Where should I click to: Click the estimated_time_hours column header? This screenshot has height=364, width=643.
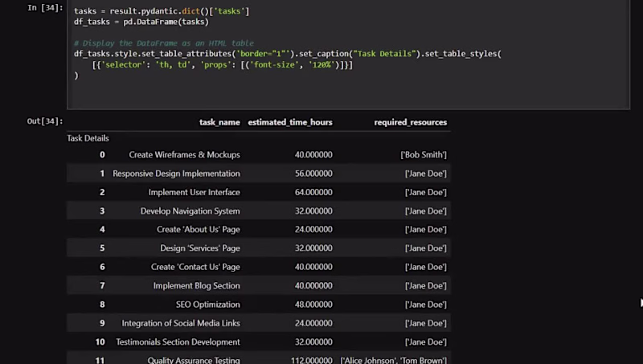pos(290,122)
